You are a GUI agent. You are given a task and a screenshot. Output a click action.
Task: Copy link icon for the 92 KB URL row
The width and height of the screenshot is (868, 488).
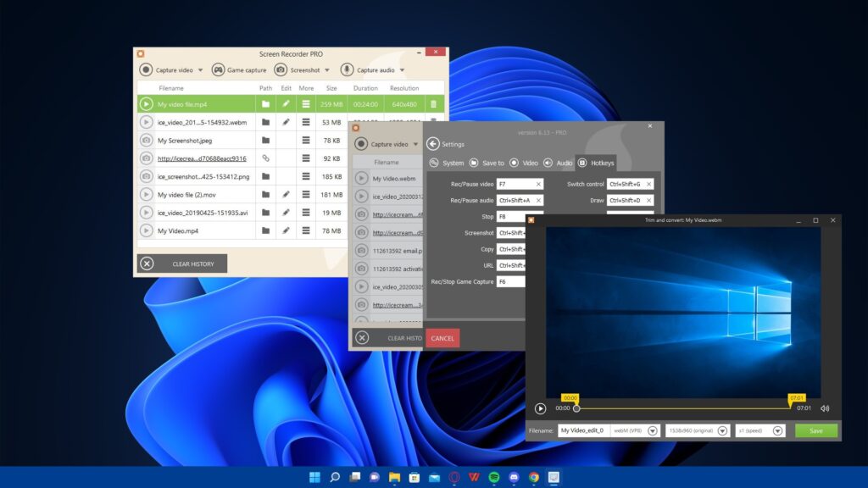[265, 158]
